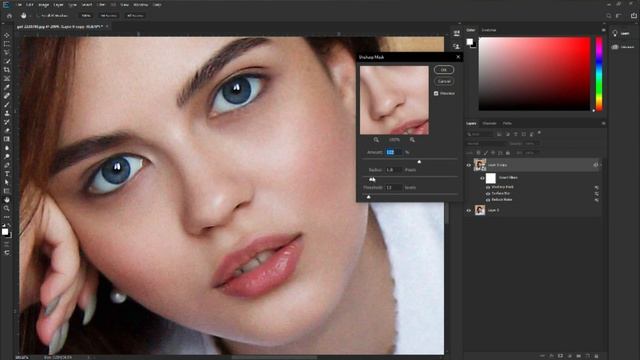This screenshot has height=360, width=640.
Task: Select the Path Selection tool
Action: coord(7,182)
